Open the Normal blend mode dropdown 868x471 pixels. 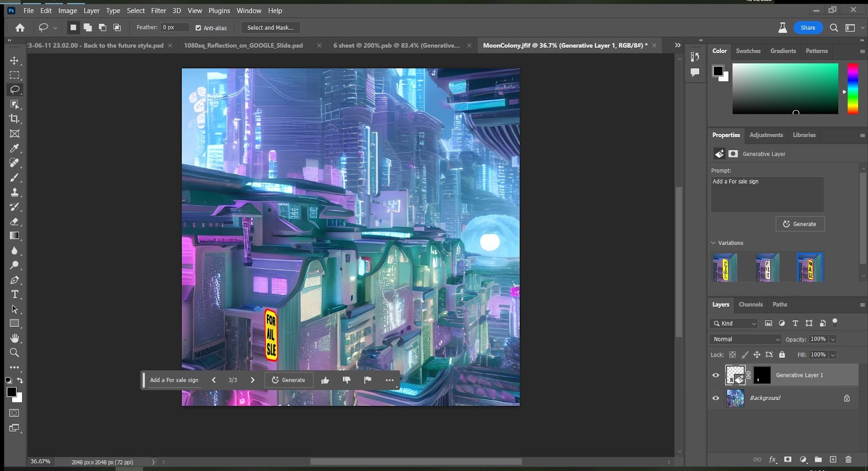tap(745, 339)
